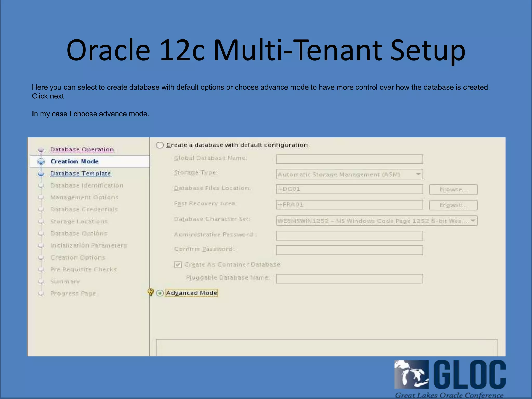Click the Create a database with default configuration label
This screenshot has width=532, height=399.
pos(237,145)
